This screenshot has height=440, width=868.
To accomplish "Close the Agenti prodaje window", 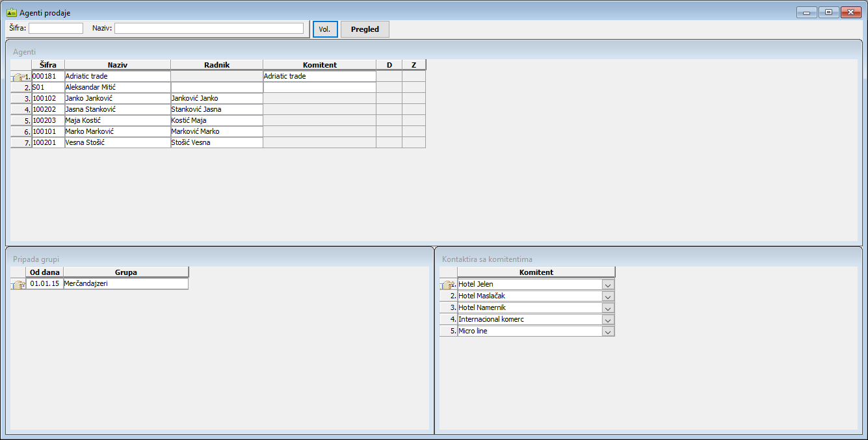I will [850, 12].
